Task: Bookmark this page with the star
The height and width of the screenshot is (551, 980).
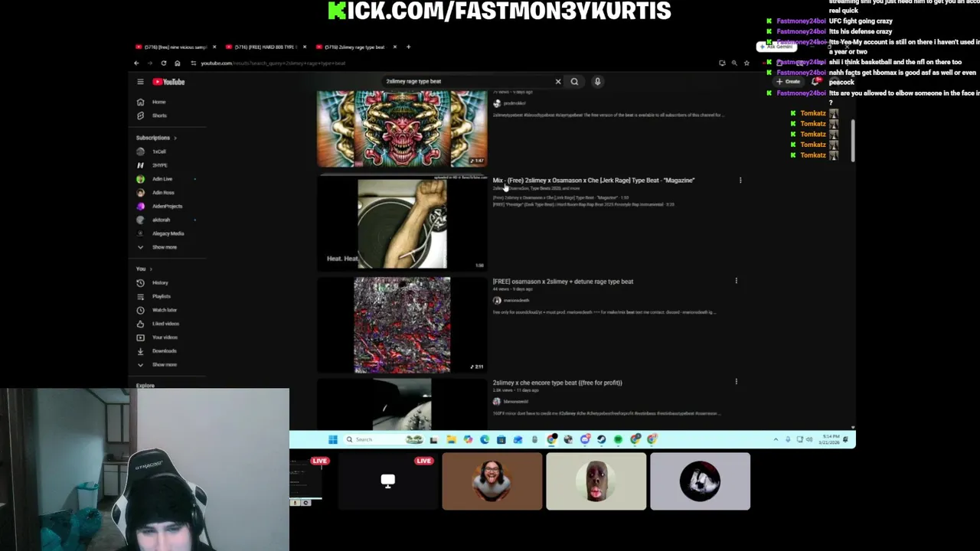Action: click(746, 63)
